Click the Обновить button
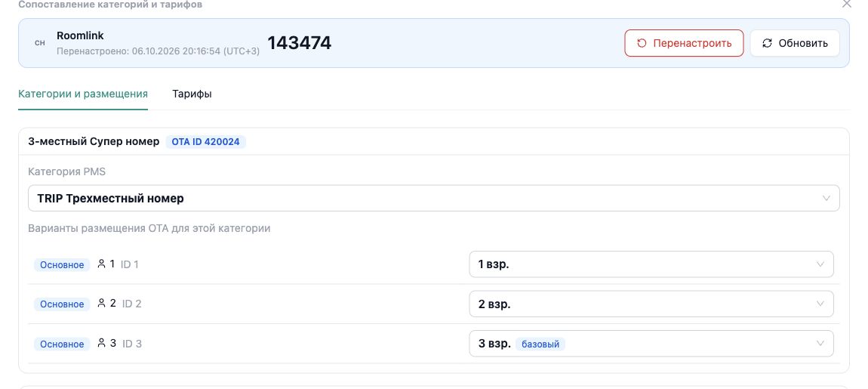This screenshot has height=389, width=868. pyautogui.click(x=794, y=43)
